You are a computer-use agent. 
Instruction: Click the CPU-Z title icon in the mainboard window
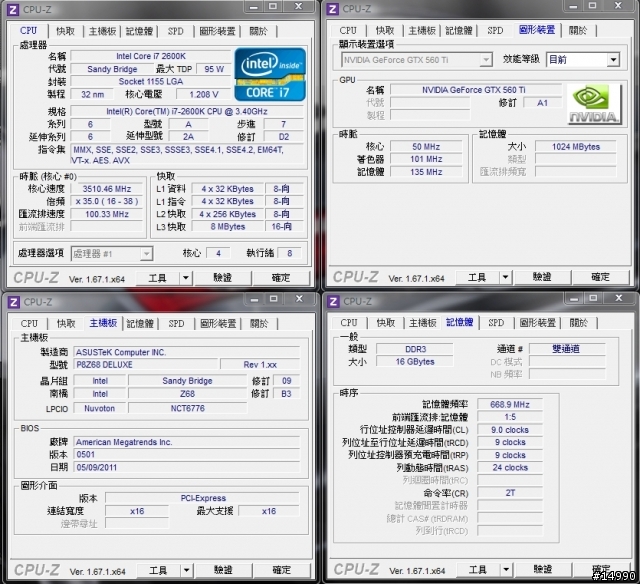(13, 302)
